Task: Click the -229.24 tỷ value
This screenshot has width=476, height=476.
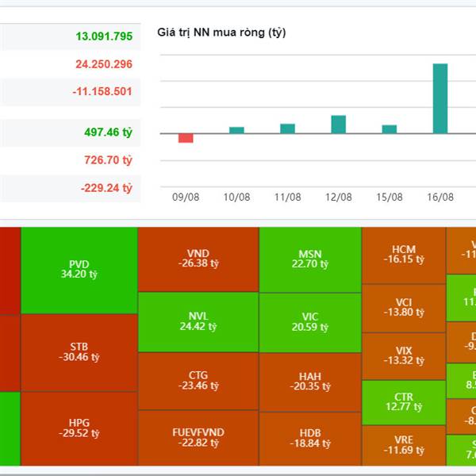Action: [x=106, y=188]
